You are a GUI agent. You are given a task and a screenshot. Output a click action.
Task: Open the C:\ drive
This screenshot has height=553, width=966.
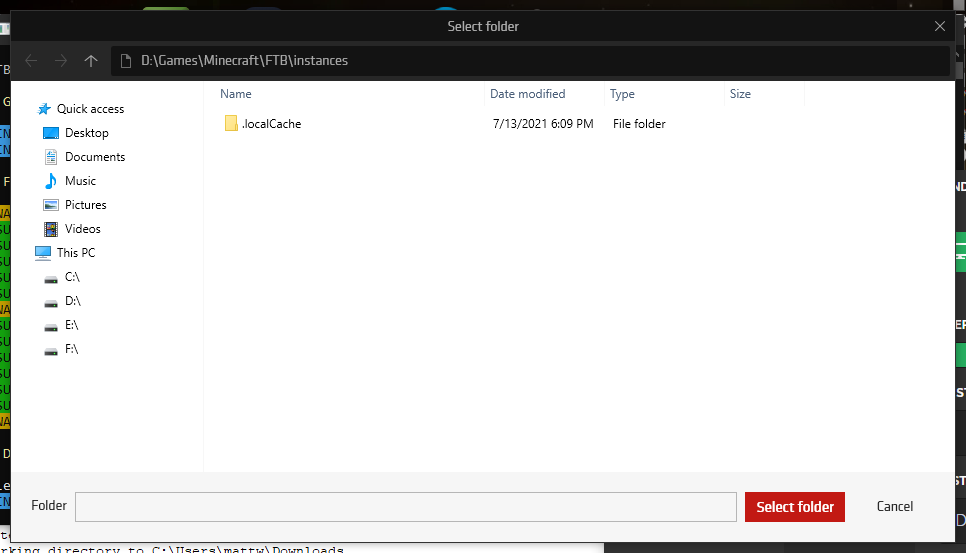pos(72,277)
